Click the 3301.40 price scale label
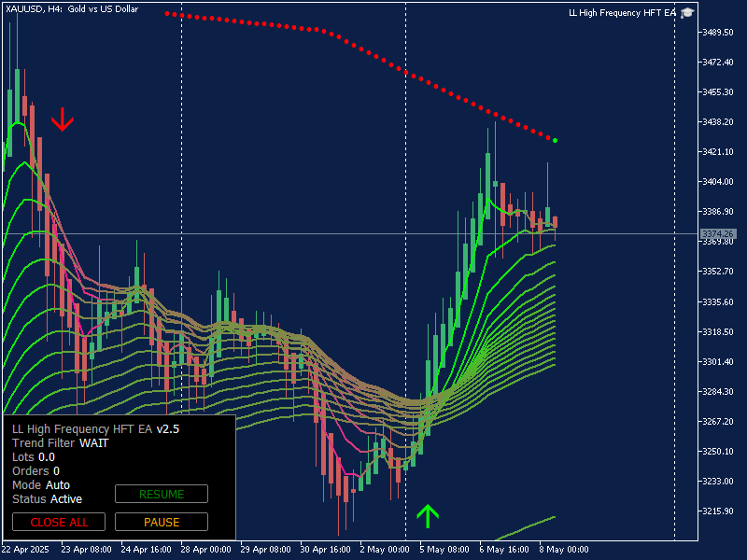The height and width of the screenshot is (560, 747). (x=718, y=362)
